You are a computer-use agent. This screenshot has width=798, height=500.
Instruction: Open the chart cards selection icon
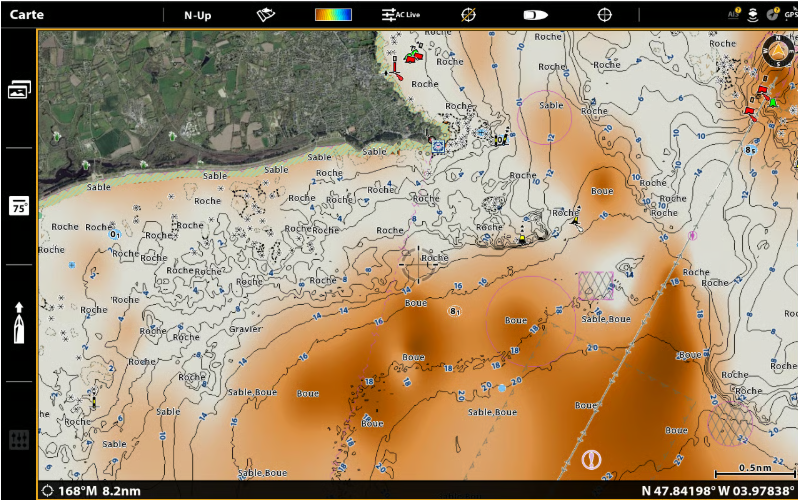(266, 15)
